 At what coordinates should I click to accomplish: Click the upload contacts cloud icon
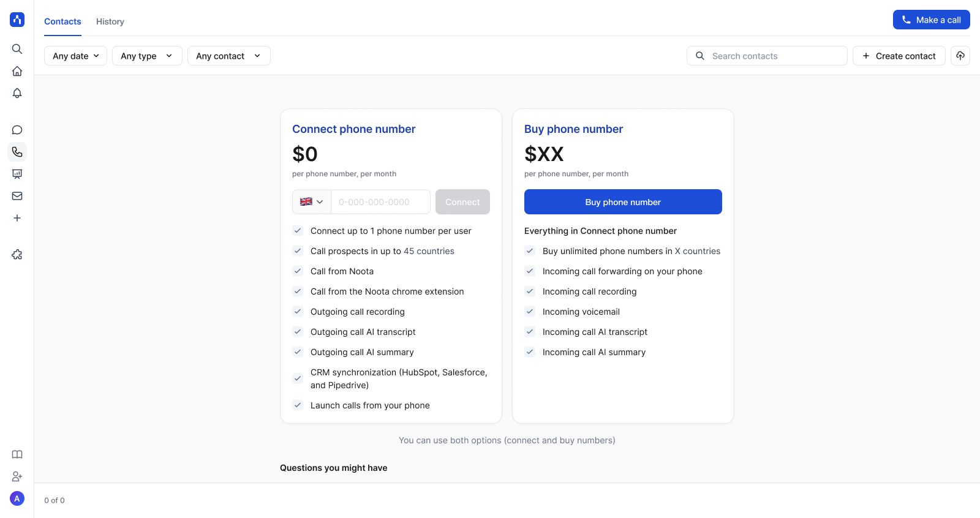point(960,56)
